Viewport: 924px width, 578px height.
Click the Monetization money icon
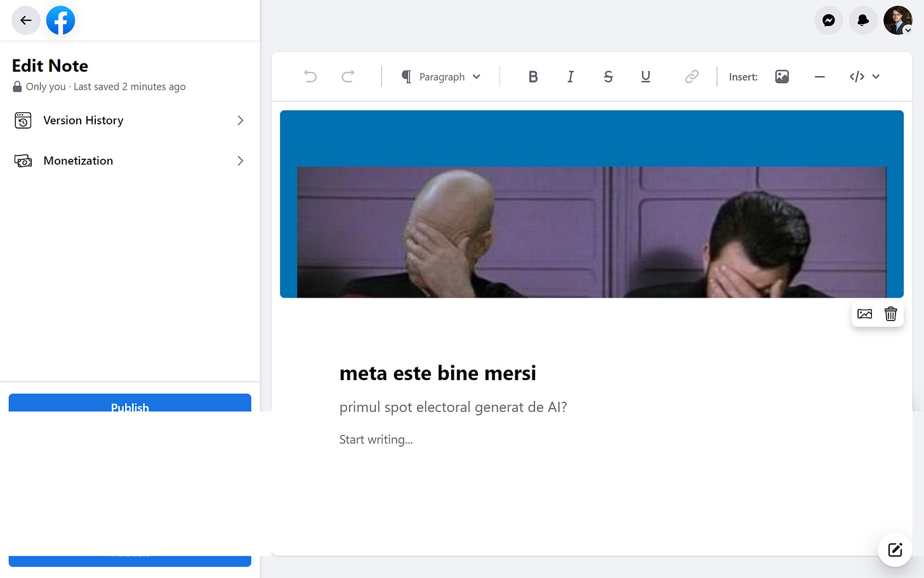(x=23, y=161)
